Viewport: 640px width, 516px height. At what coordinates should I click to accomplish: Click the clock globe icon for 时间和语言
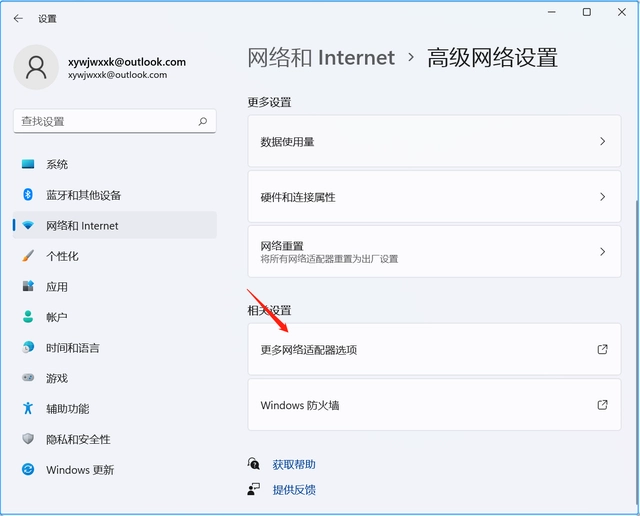coord(28,347)
